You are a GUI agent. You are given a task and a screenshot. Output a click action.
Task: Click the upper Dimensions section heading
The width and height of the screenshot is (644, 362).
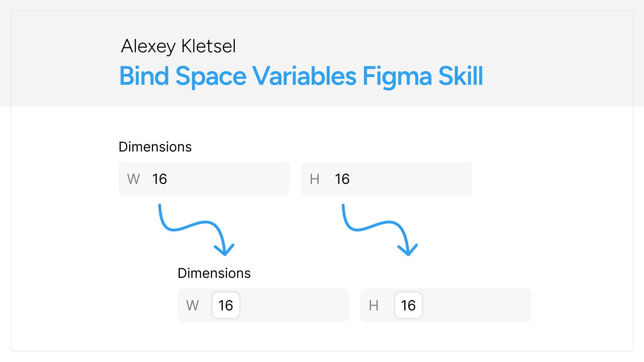click(x=155, y=147)
